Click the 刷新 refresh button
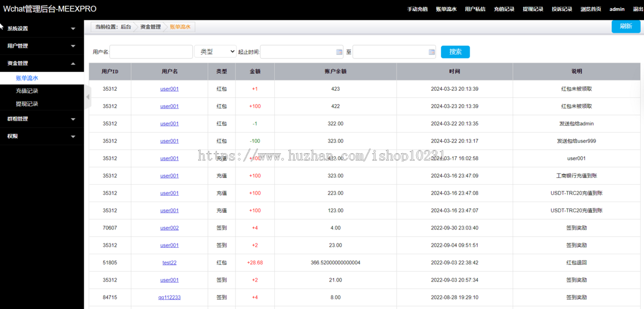This screenshot has width=644, height=309. (x=626, y=26)
